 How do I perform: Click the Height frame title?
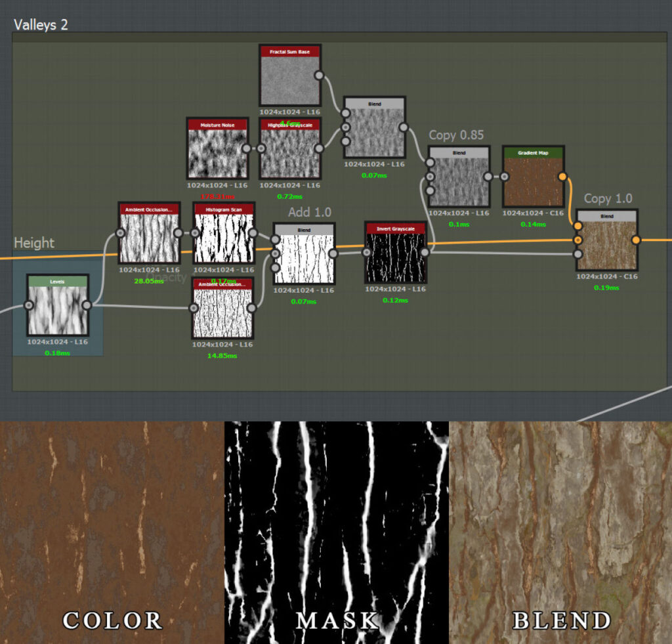coord(34,243)
